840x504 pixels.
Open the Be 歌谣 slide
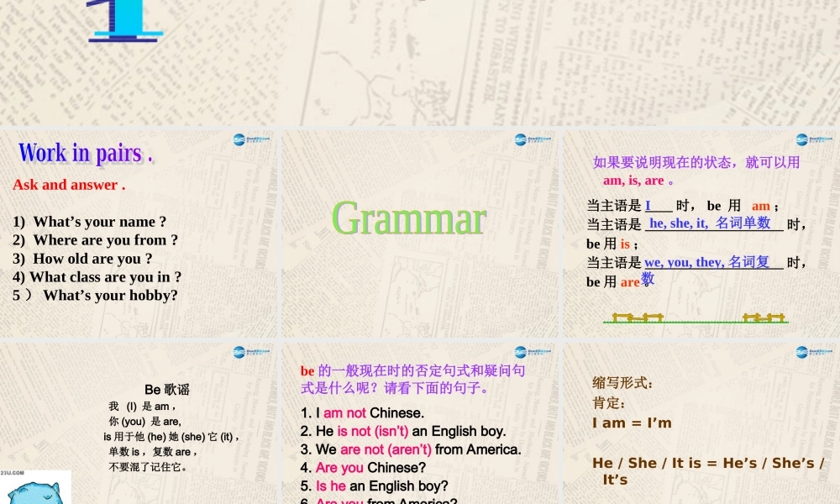(139, 420)
